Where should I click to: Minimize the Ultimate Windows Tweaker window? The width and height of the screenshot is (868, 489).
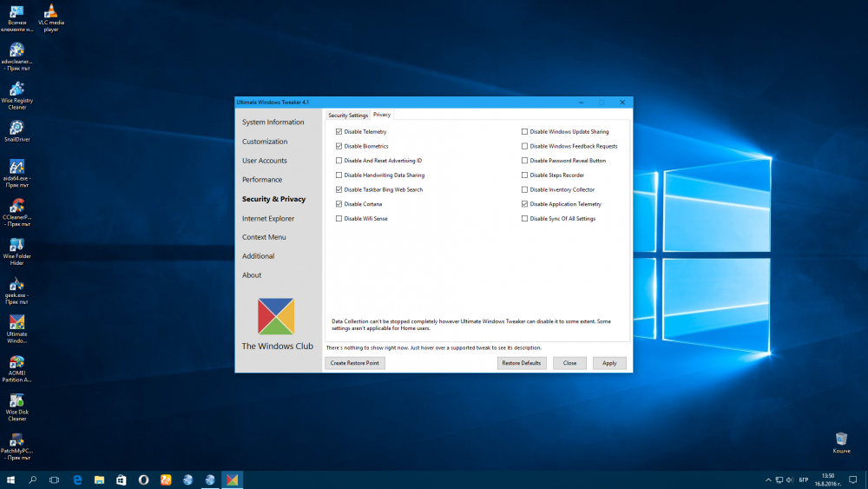[x=582, y=102]
